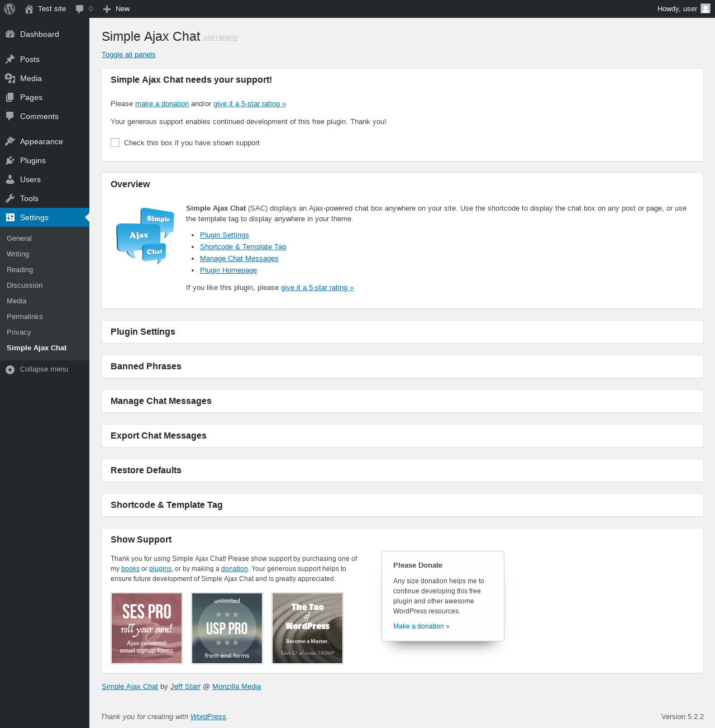
Task: Expand the Restore Defaults panel
Action: [x=402, y=470]
